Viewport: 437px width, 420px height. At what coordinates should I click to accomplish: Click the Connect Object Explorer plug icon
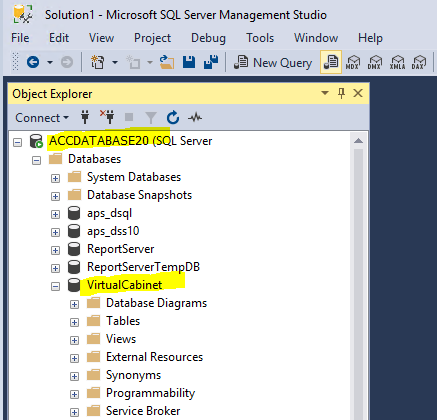tap(85, 117)
